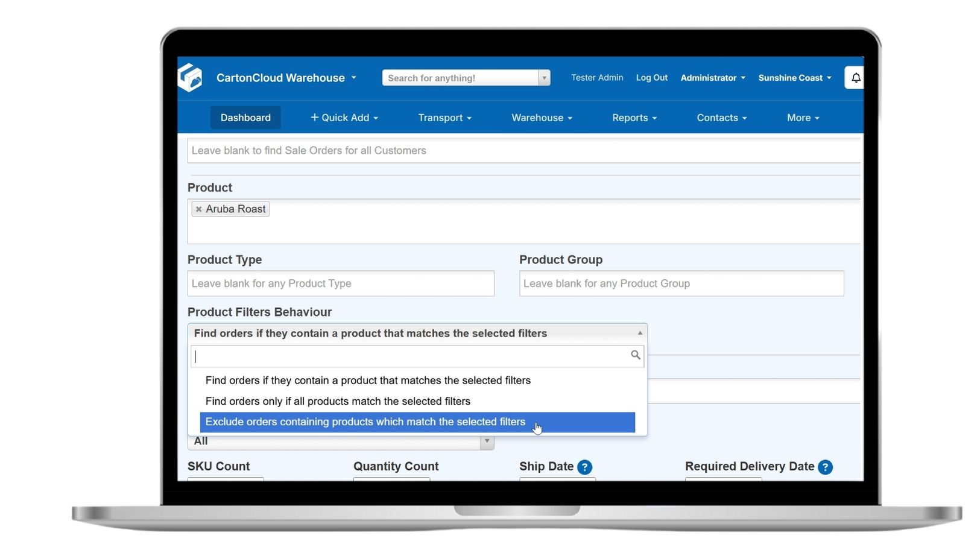
Task: Remove the Aruba Roast product tag
Action: pos(198,209)
